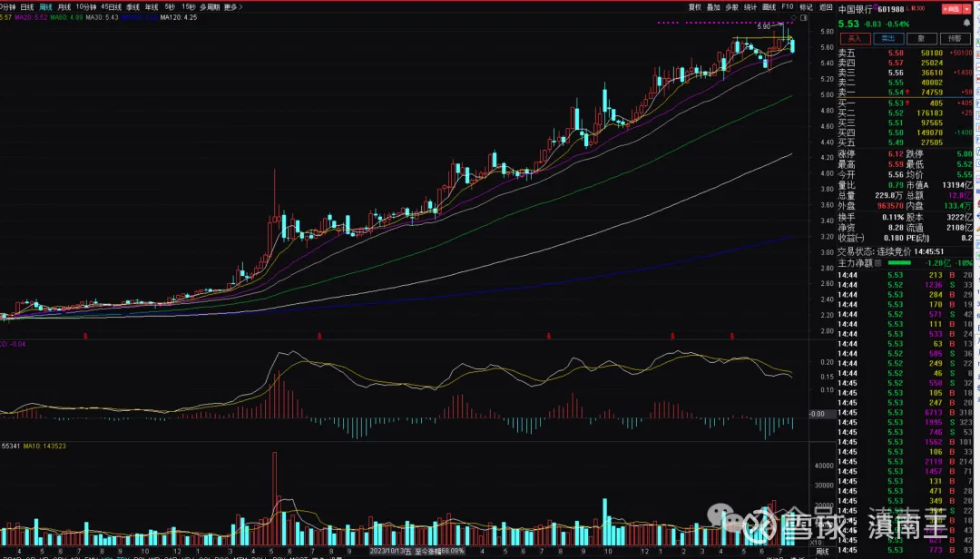Click the MA10: 143523 volume label

[x=44, y=446]
